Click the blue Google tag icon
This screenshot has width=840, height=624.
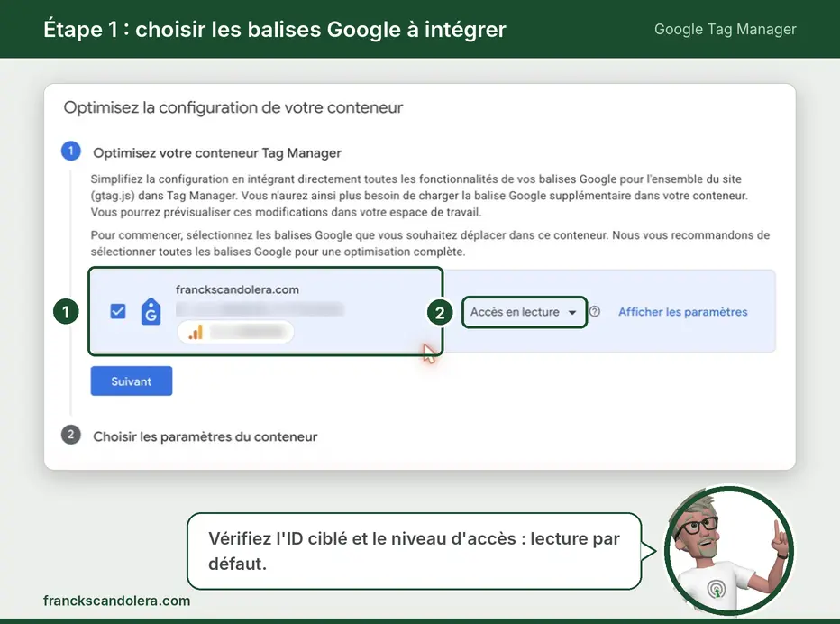[151, 311]
